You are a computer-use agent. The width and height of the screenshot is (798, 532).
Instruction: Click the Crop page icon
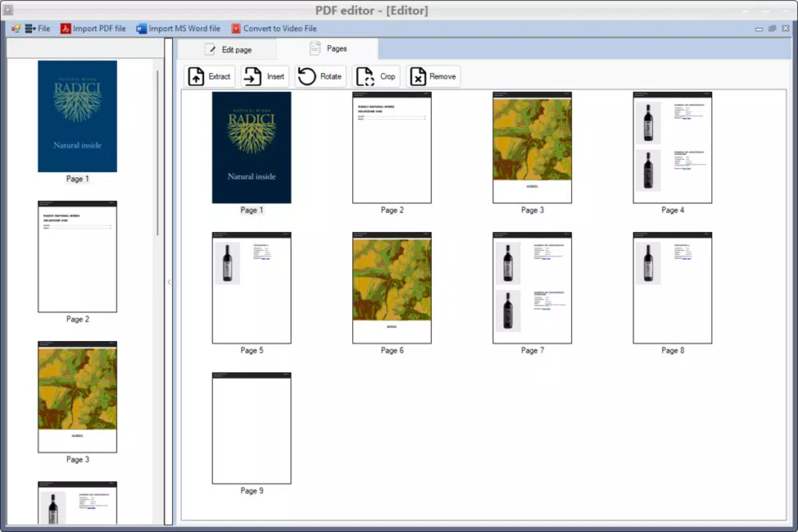(x=365, y=76)
